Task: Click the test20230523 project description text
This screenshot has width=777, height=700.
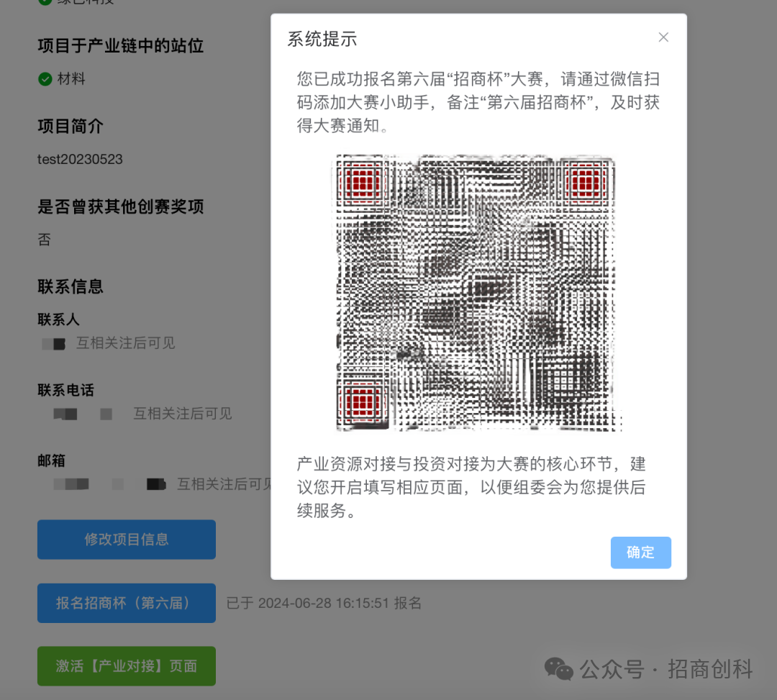Action: 80,159
